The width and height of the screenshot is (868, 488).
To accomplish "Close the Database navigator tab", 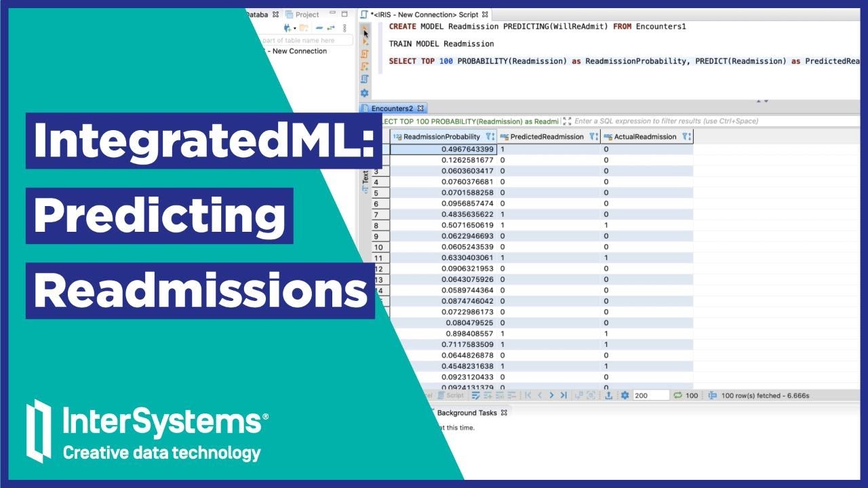I will (275, 14).
